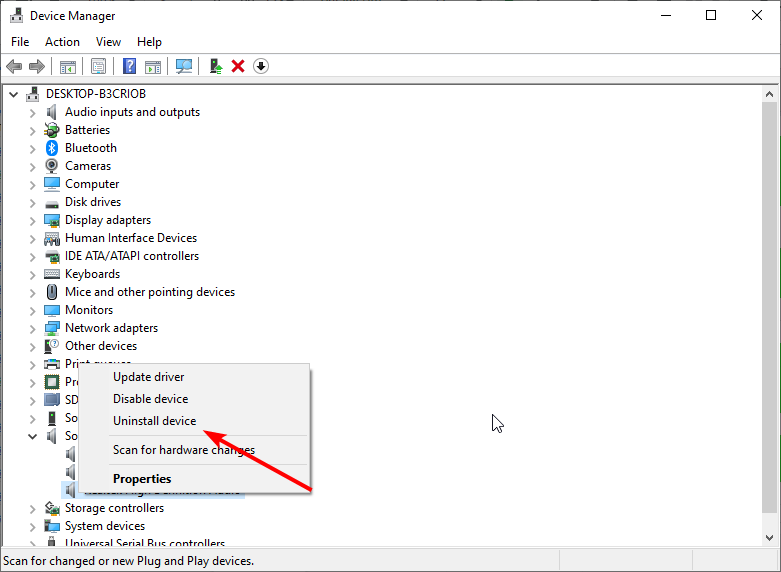This screenshot has width=781, height=572.
Task: Collapse the expanded Sound category chevron
Action: point(32,436)
